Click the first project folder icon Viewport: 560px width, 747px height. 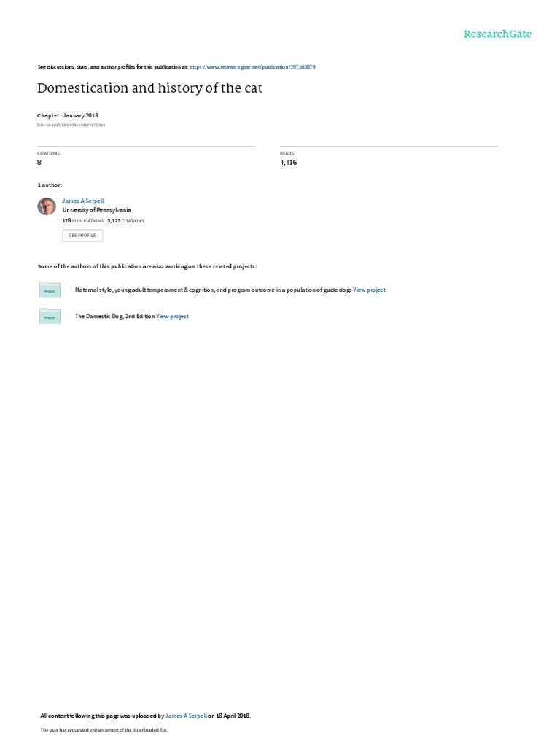(x=50, y=290)
